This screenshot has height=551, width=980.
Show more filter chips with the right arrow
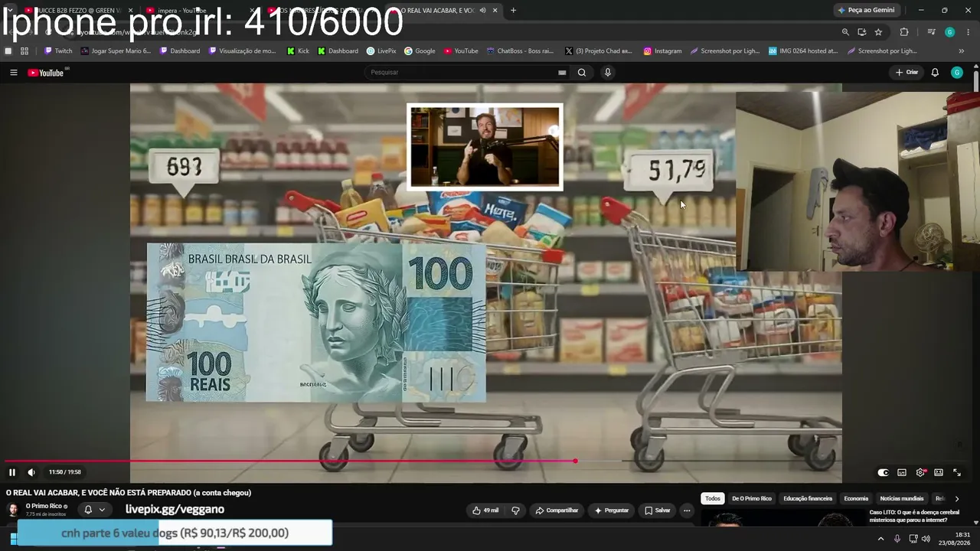click(956, 499)
